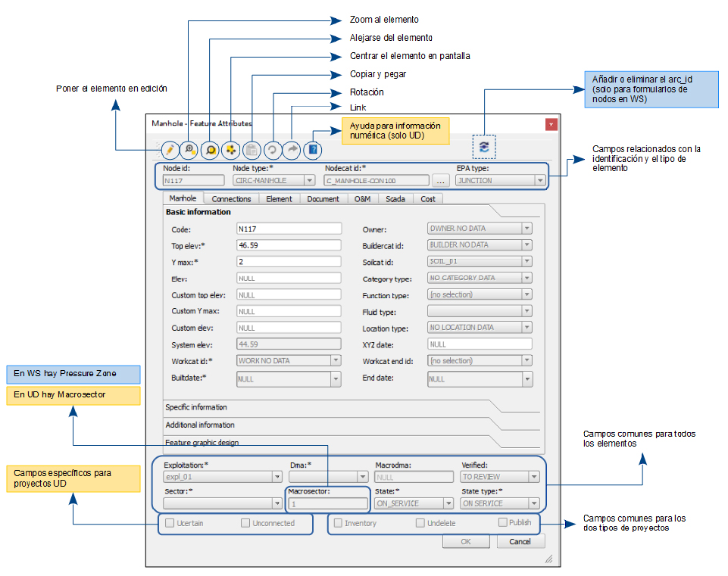Open the numeric information help icon

pyautogui.click(x=313, y=150)
